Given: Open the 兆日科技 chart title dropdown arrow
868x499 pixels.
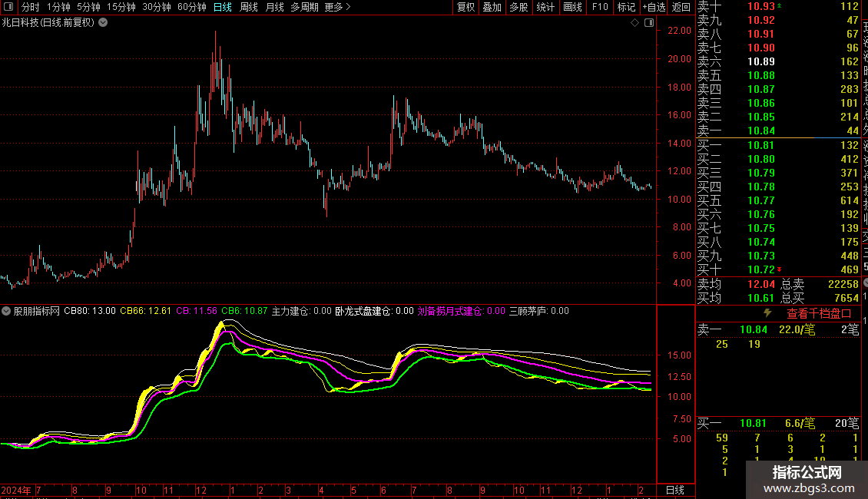Looking at the screenshot, I should coord(103,23).
